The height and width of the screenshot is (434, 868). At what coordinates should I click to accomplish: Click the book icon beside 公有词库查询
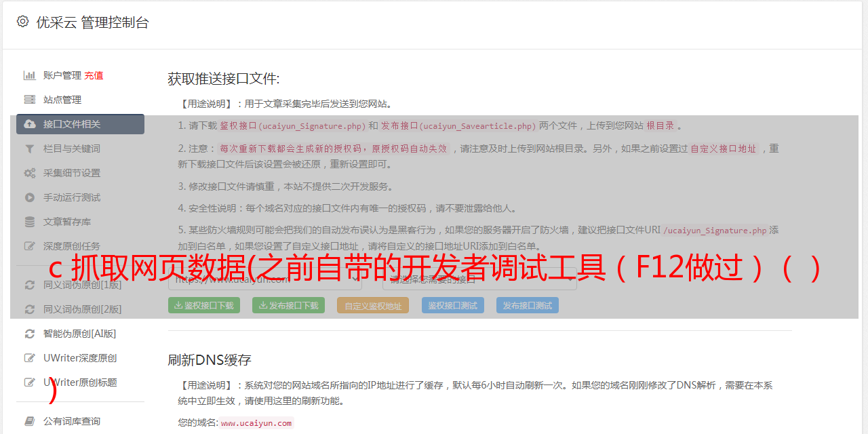pyautogui.click(x=30, y=421)
